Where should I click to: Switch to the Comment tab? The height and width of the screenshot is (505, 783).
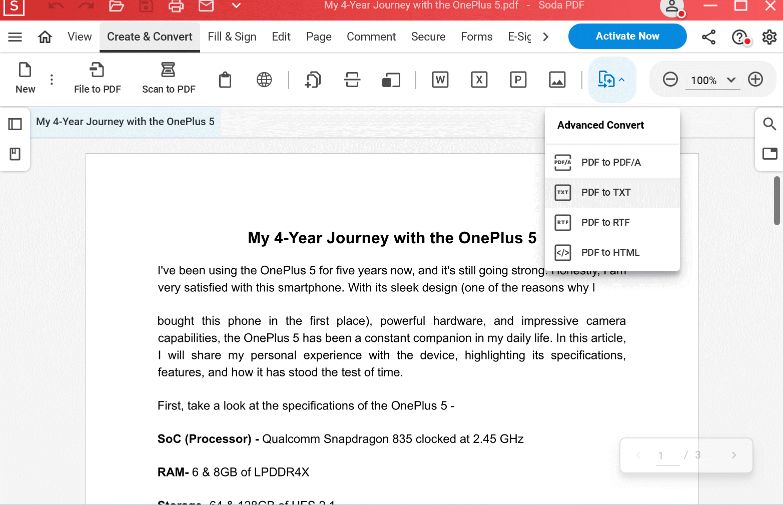(x=371, y=36)
